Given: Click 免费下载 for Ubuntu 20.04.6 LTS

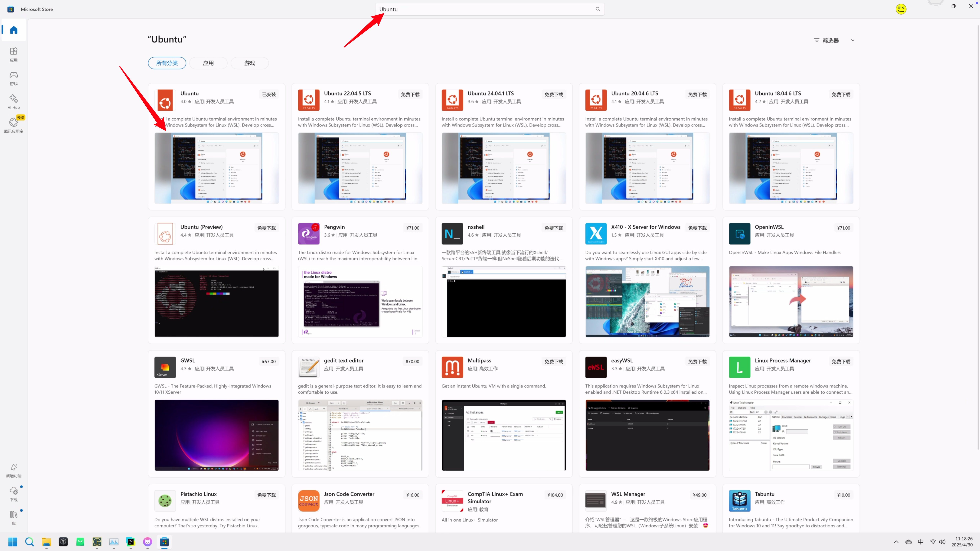Looking at the screenshot, I should 697,95.
